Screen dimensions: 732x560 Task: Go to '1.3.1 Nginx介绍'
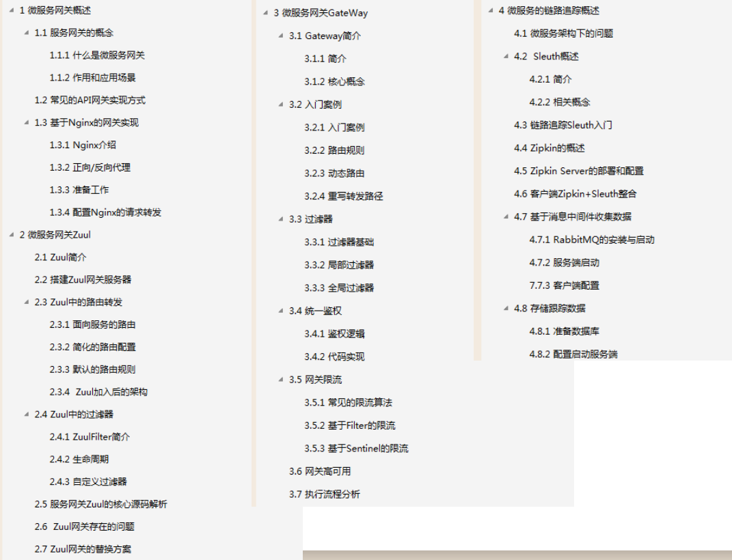(83, 145)
